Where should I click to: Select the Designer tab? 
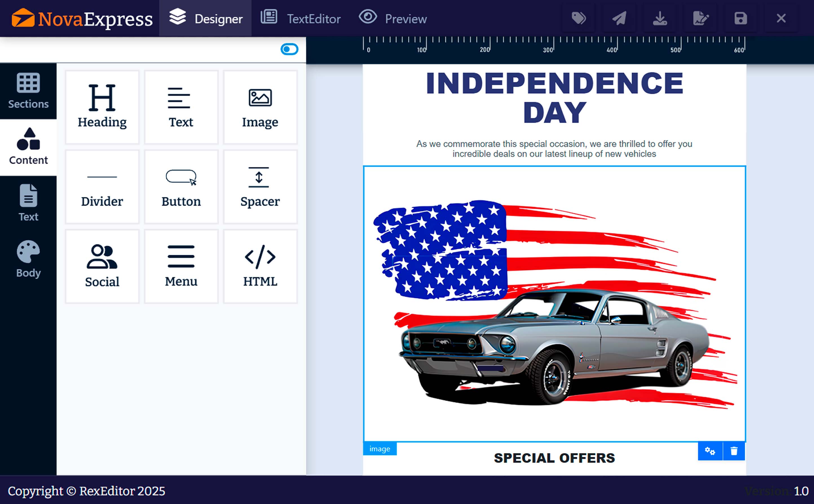205,18
